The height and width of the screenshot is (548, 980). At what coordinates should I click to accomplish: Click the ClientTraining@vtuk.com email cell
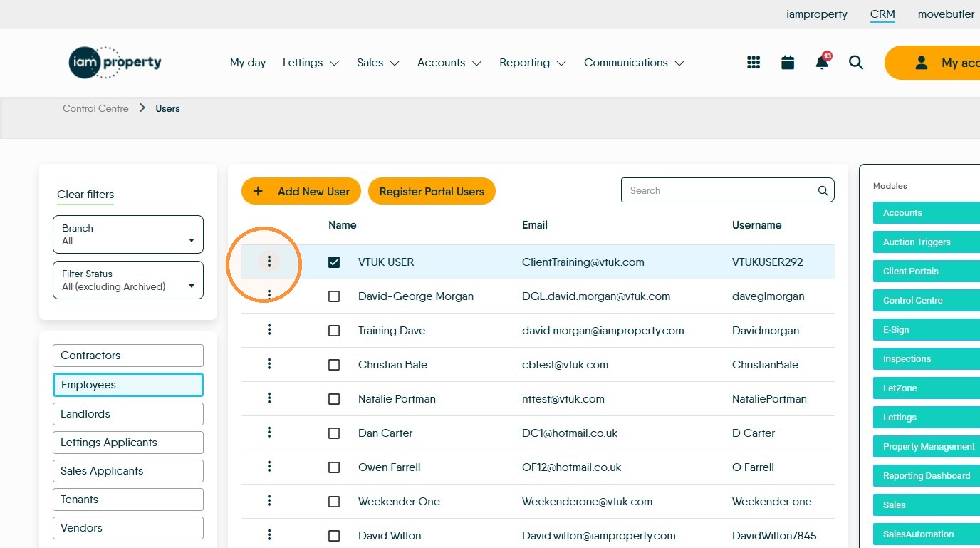pos(583,262)
